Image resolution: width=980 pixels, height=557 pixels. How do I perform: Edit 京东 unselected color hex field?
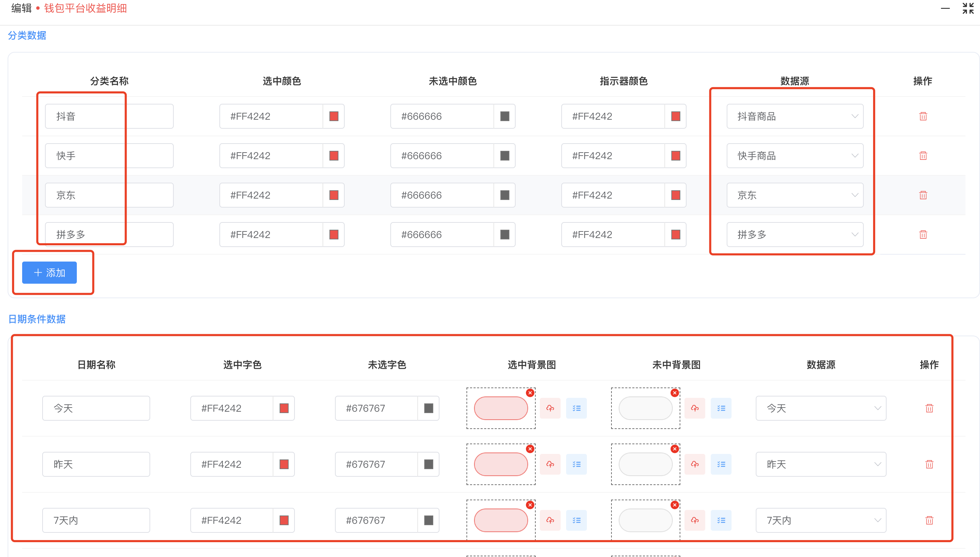[x=442, y=195]
